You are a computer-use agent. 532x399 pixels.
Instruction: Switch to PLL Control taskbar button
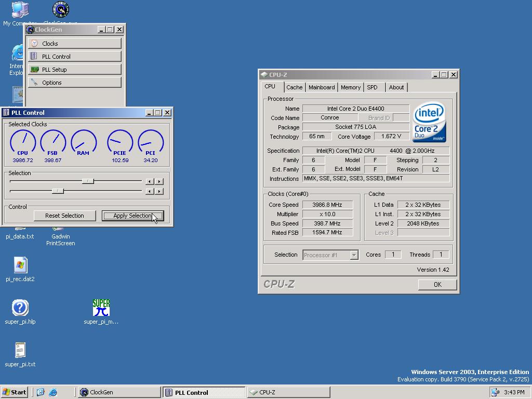(x=204, y=392)
